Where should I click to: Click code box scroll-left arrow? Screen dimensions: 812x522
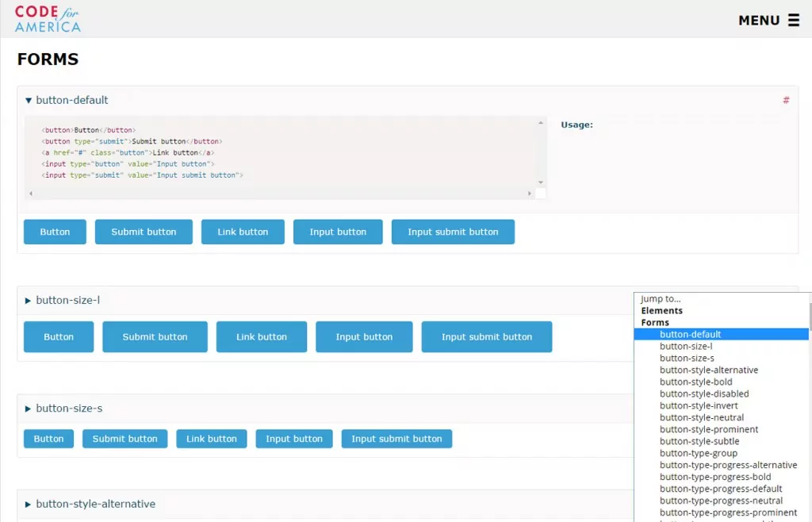tap(31, 193)
